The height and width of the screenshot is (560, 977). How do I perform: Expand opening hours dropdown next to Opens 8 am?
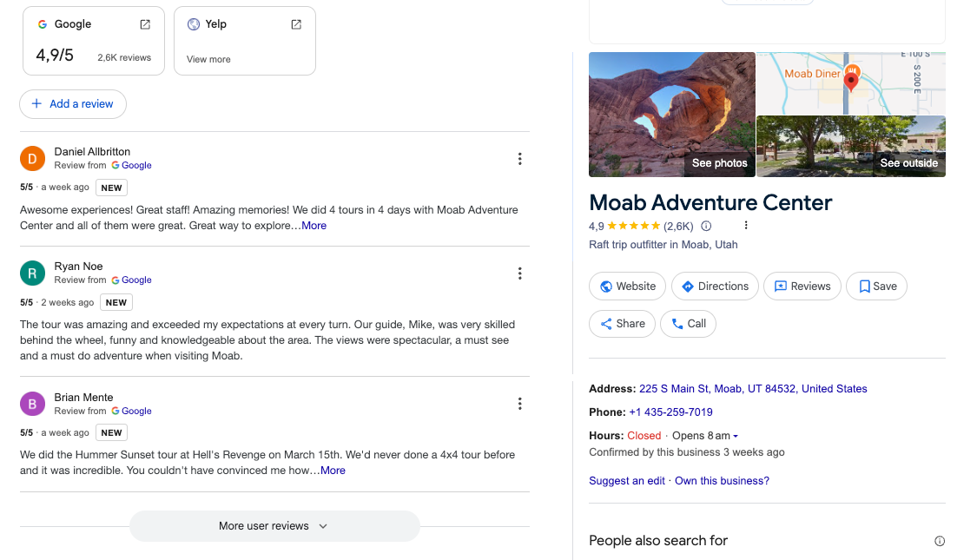tap(736, 436)
